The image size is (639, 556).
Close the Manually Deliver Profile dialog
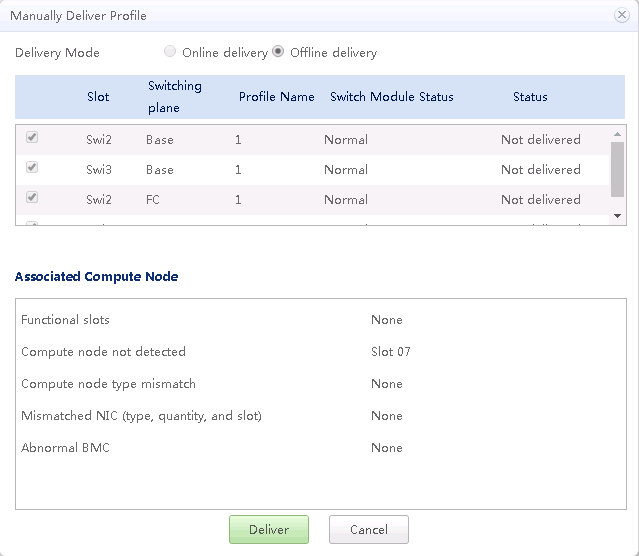[x=622, y=15]
